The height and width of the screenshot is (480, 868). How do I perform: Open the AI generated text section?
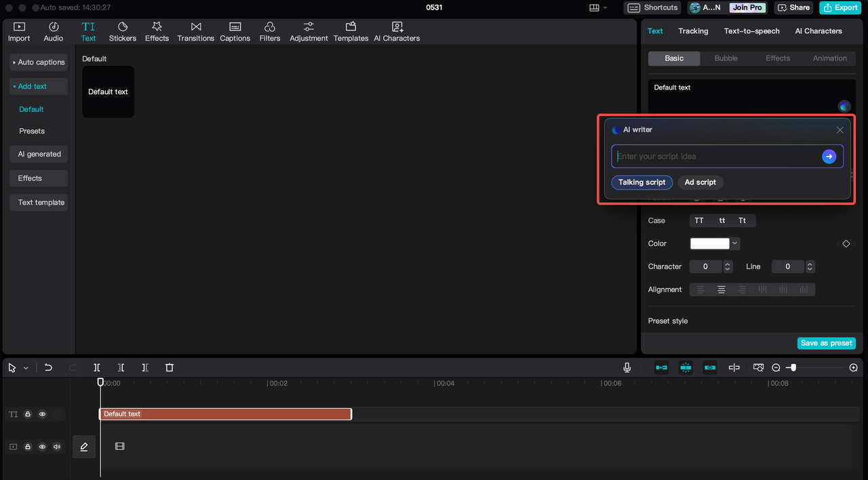tap(39, 155)
